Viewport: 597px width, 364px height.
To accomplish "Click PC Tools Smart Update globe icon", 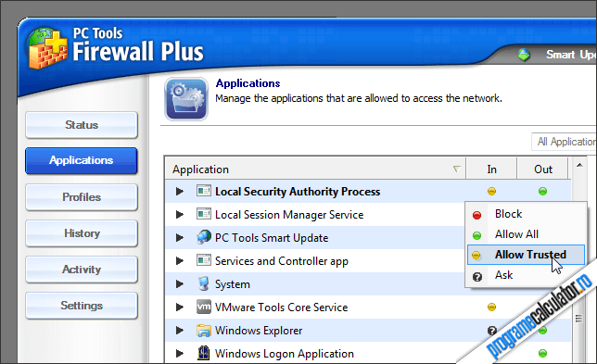I will pos(204,237).
